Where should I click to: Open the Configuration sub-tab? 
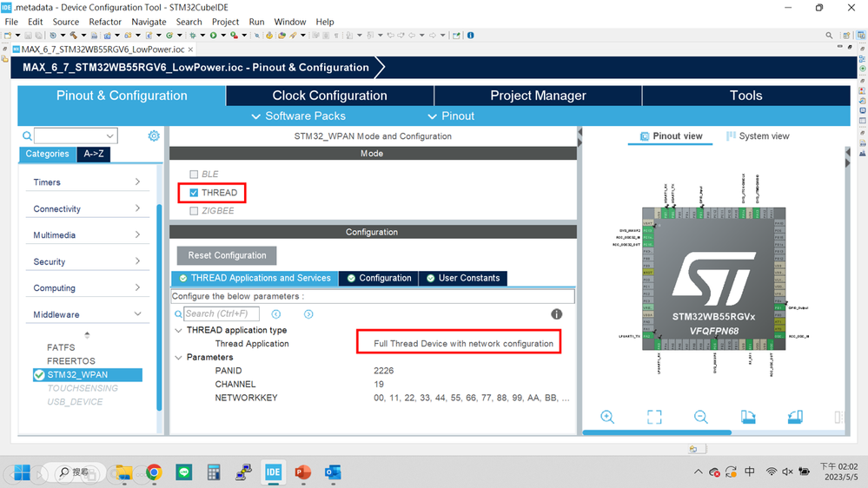pyautogui.click(x=379, y=278)
